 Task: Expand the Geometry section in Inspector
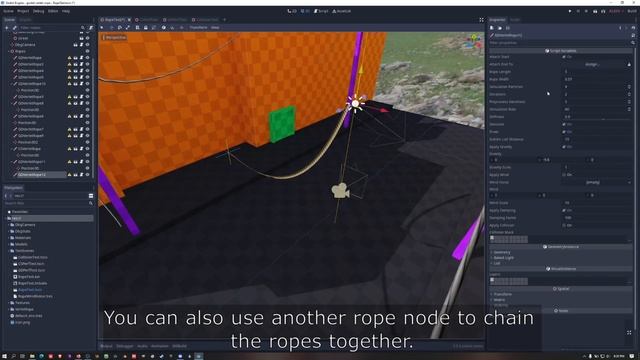[502, 252]
